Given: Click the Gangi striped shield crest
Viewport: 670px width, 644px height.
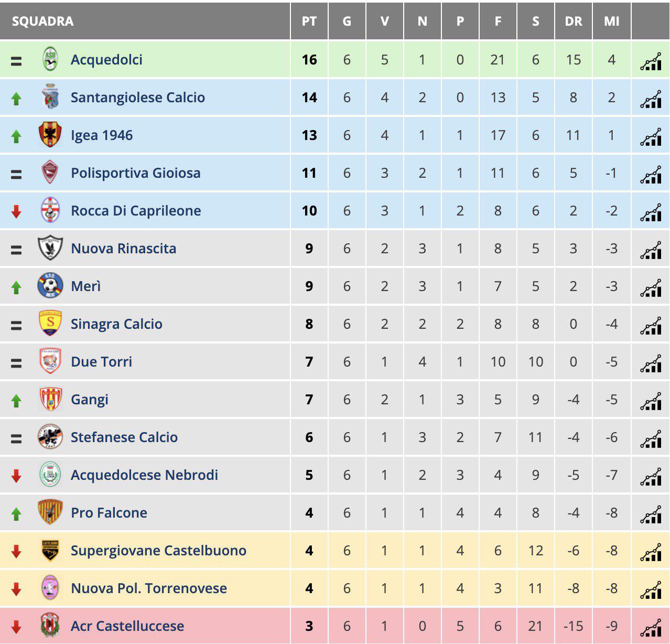Looking at the screenshot, I should coord(50,399).
